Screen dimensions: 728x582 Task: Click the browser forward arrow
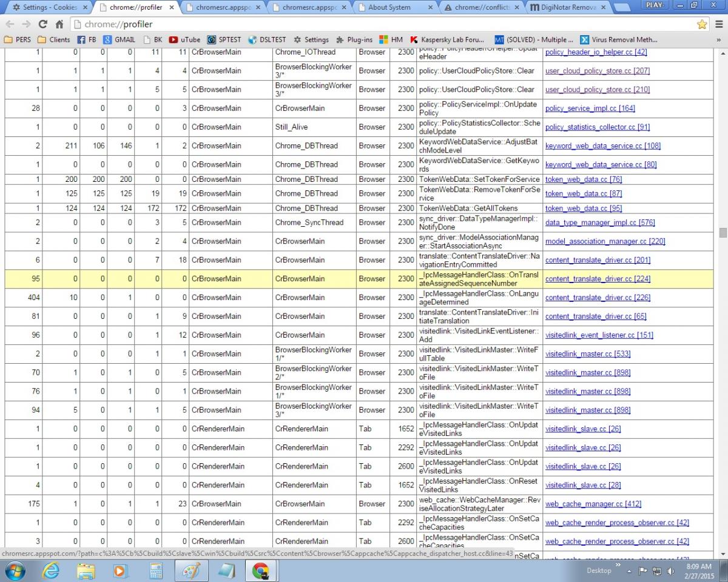tap(26, 24)
